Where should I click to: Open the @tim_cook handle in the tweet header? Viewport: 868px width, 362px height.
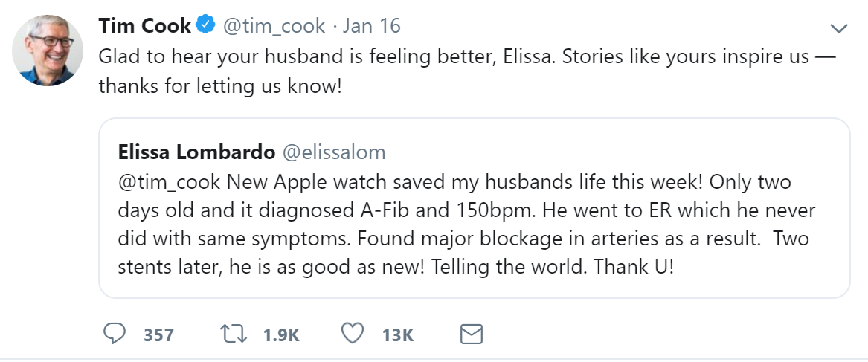[x=274, y=26]
